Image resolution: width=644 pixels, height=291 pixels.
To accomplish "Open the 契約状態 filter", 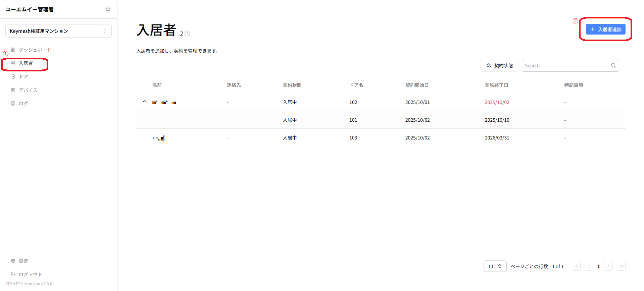I will (499, 65).
